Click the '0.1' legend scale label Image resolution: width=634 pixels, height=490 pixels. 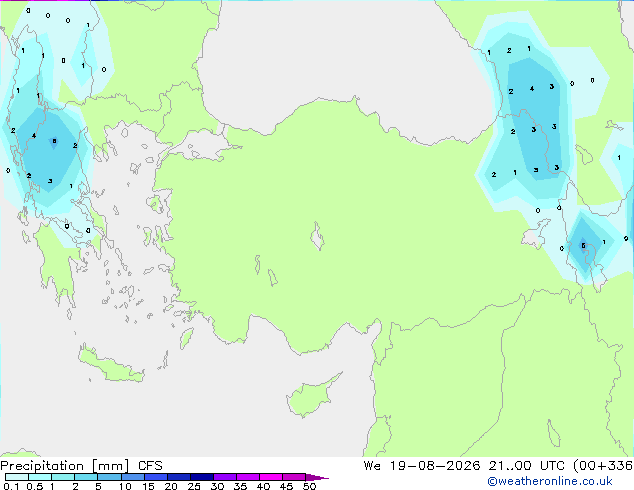11,486
